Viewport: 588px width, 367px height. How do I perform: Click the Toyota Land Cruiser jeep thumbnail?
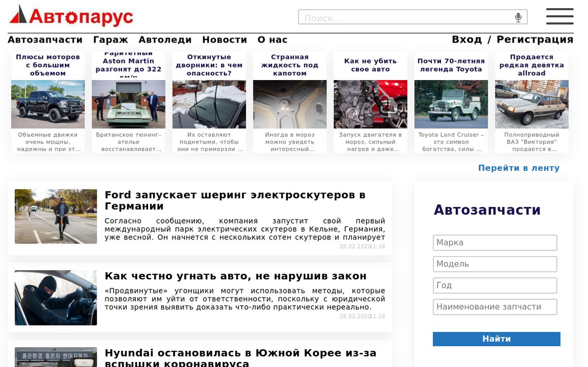point(451,104)
